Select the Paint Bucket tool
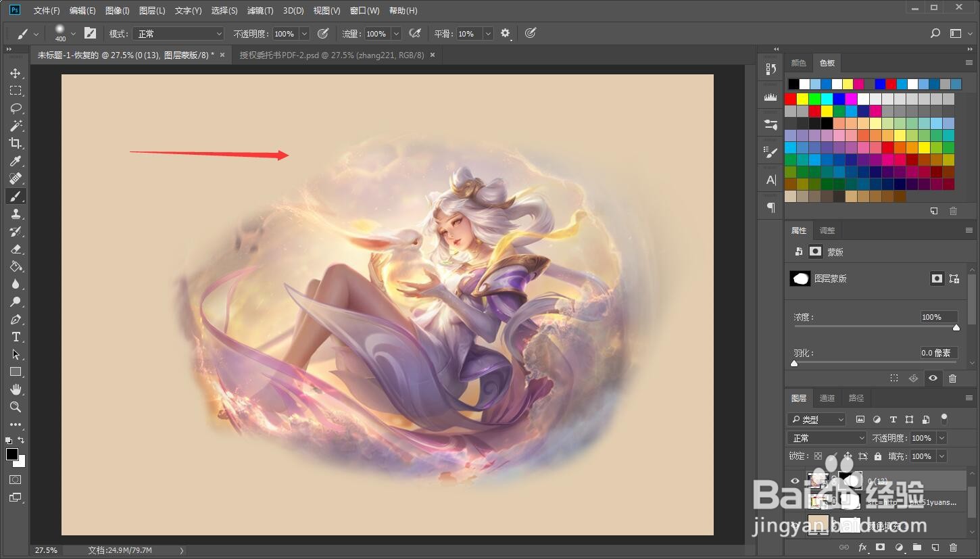This screenshot has height=559, width=980. pyautogui.click(x=16, y=266)
